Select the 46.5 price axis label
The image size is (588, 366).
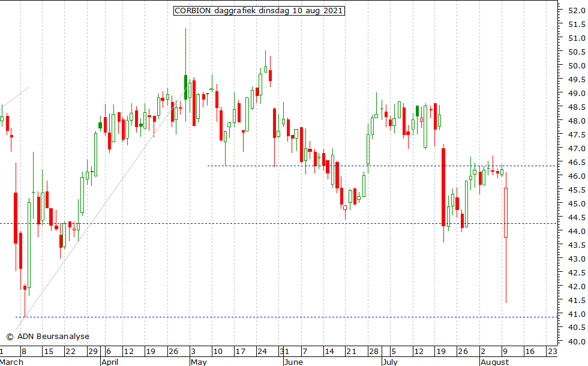pyautogui.click(x=577, y=163)
